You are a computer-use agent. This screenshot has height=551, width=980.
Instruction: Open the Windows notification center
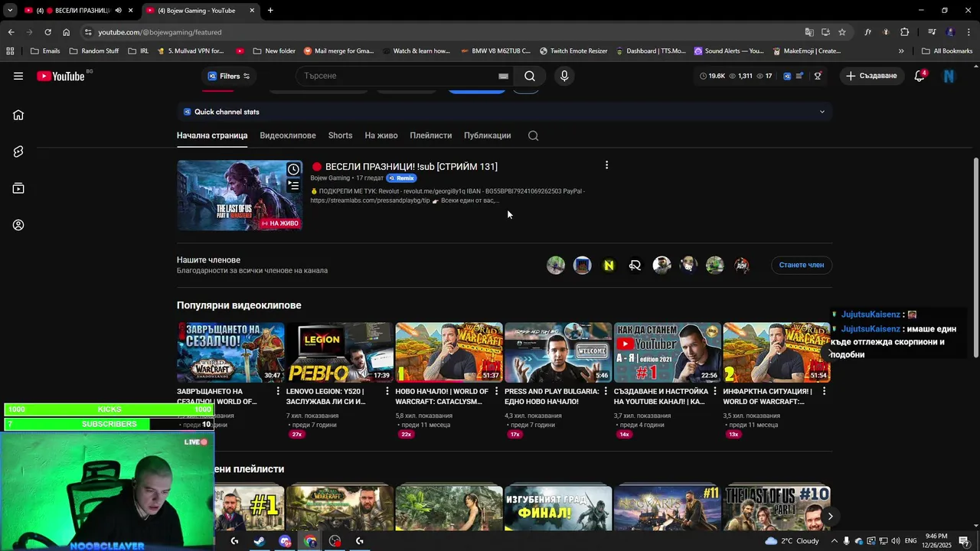pyautogui.click(x=964, y=541)
